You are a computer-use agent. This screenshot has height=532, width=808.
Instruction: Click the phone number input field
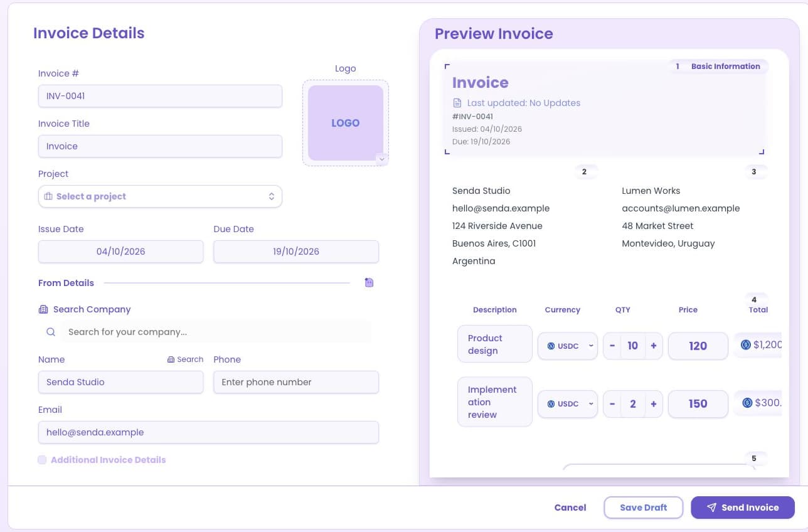296,382
